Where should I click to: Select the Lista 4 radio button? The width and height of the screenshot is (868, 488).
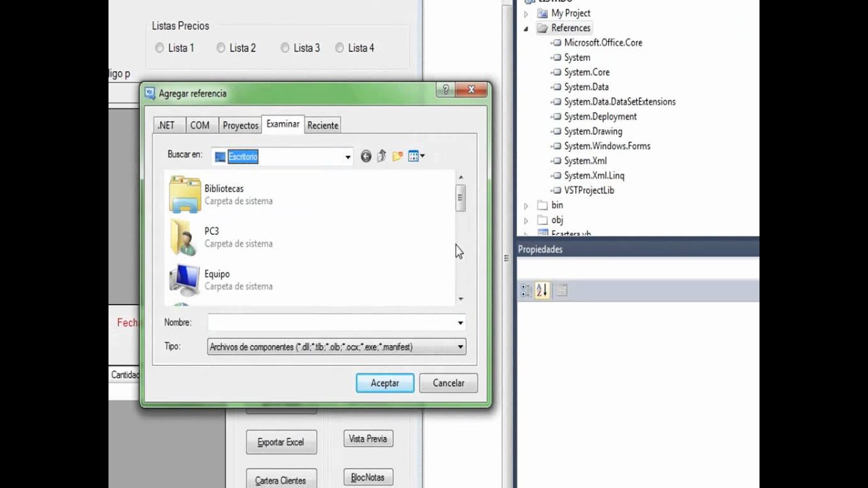[x=339, y=48]
